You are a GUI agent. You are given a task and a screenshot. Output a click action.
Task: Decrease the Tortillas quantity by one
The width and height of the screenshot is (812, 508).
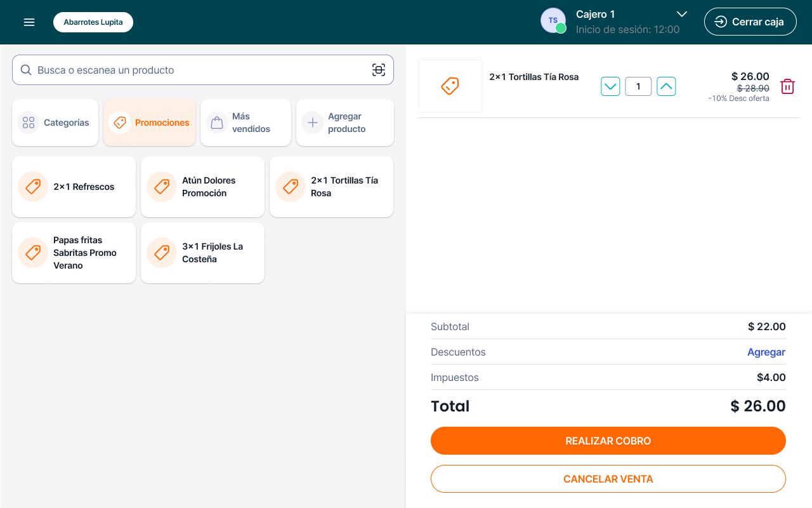610,86
